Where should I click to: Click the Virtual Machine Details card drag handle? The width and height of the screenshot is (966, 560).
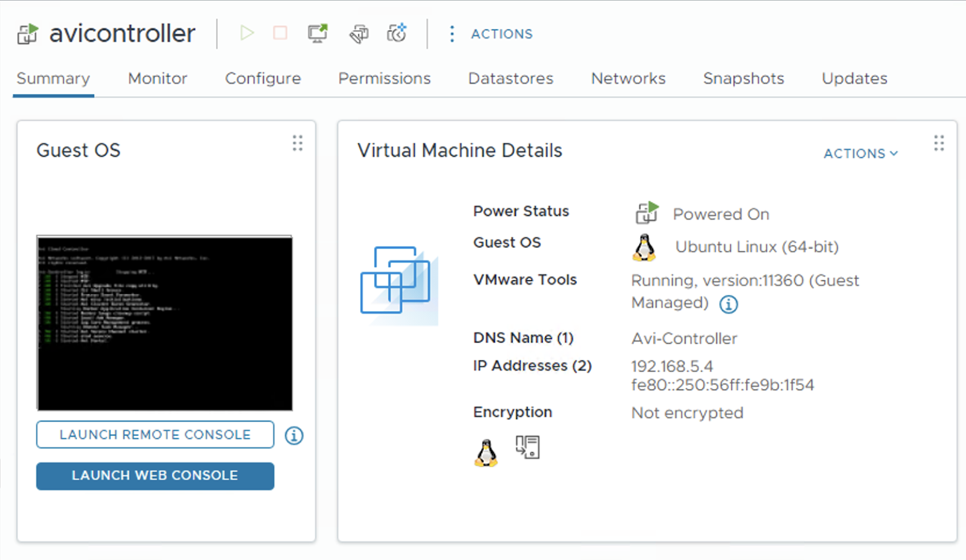pos(938,143)
